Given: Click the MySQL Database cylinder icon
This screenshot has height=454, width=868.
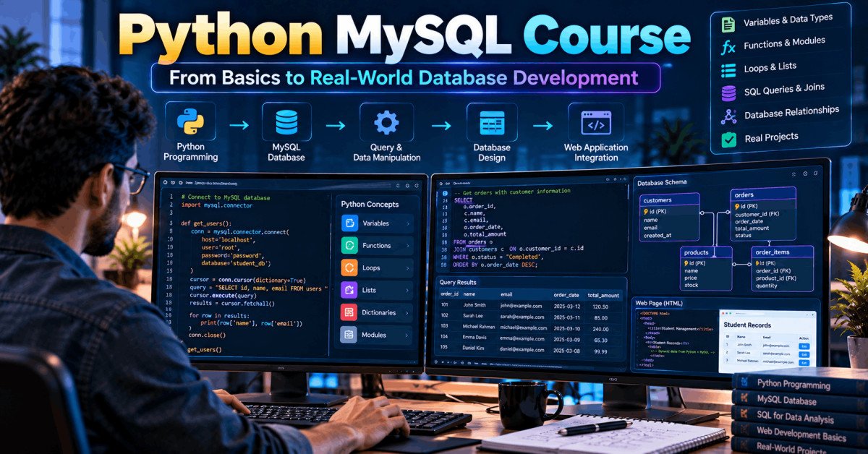Looking at the screenshot, I should pos(286,121).
